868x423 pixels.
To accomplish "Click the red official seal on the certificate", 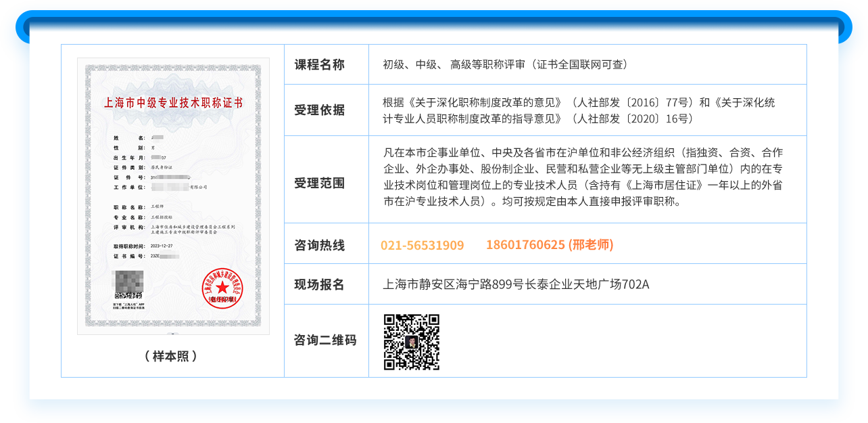I will (x=222, y=288).
